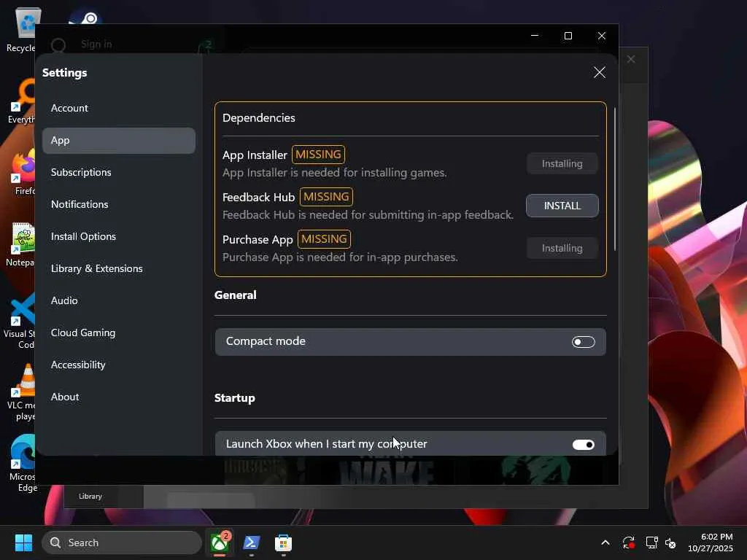Open the Windows Start menu
The image size is (747, 560).
(23, 542)
